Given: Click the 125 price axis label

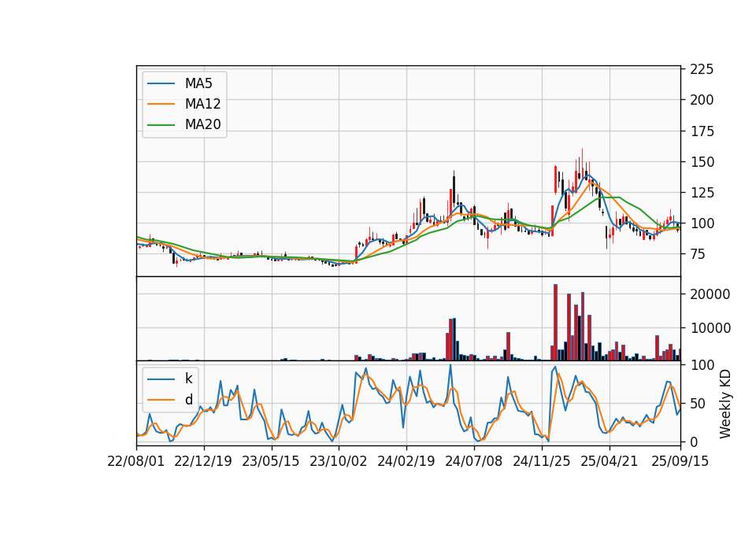Looking at the screenshot, I should (x=702, y=193).
